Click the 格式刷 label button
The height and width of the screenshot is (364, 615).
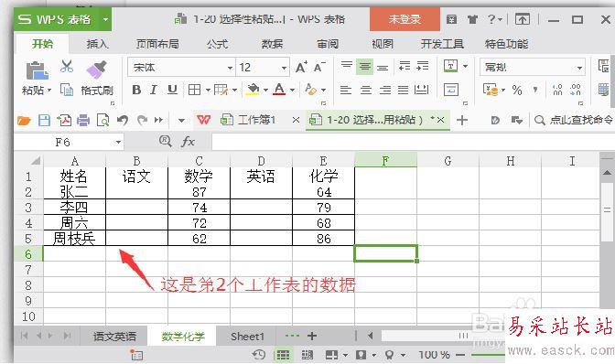[97, 91]
